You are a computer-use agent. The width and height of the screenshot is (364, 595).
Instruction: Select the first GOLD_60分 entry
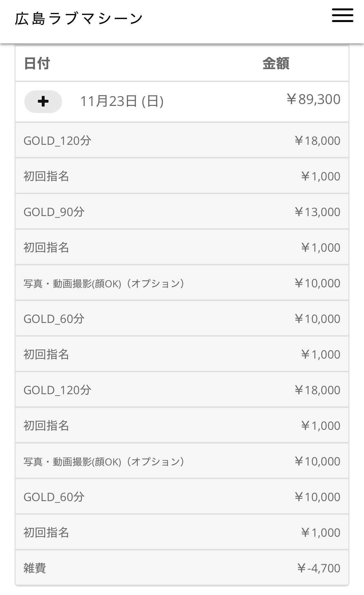(x=54, y=319)
